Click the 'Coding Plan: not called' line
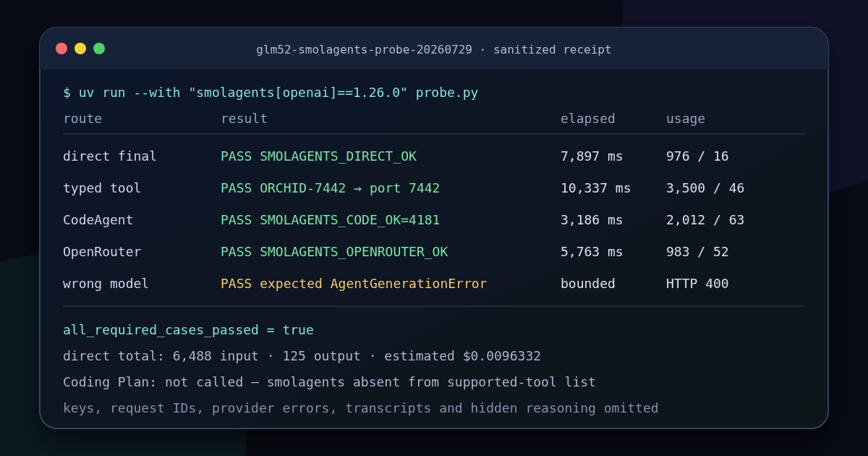 (x=329, y=382)
